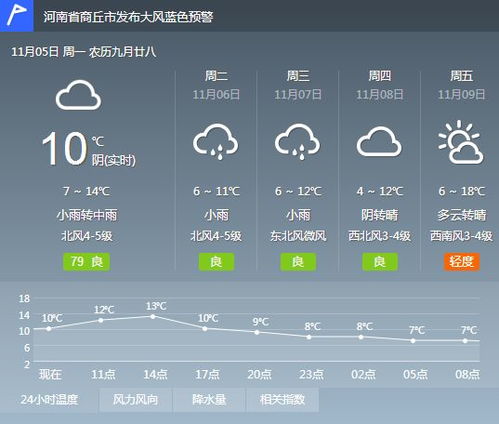499x424 pixels.
Task: Click Thursday's forecast 阴转晴
Action: [380, 215]
